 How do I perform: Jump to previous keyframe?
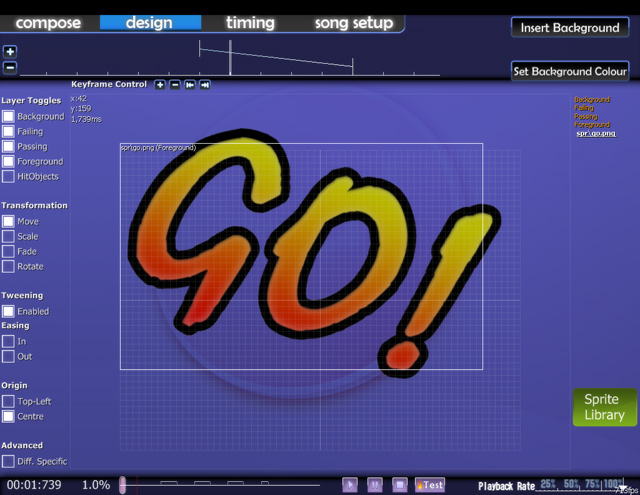tap(190, 85)
